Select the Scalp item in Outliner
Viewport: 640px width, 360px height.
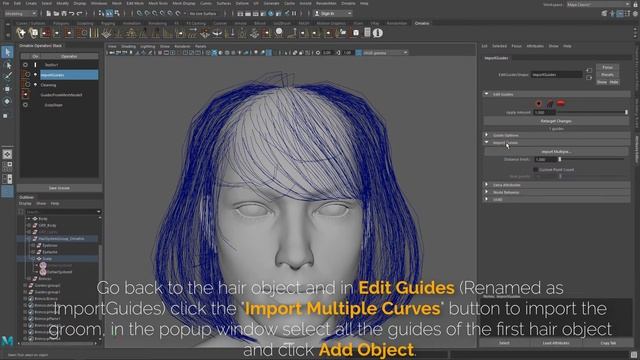click(47, 259)
